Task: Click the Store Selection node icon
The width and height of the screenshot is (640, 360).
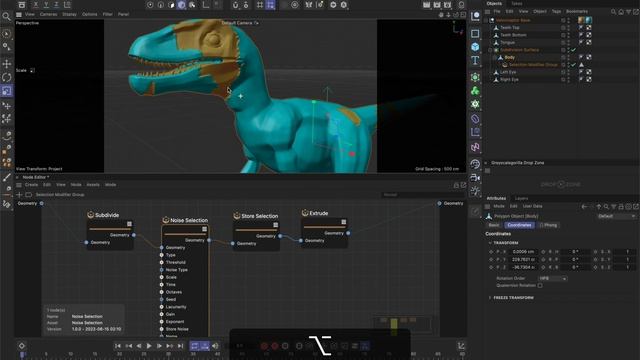Action: (x=236, y=216)
